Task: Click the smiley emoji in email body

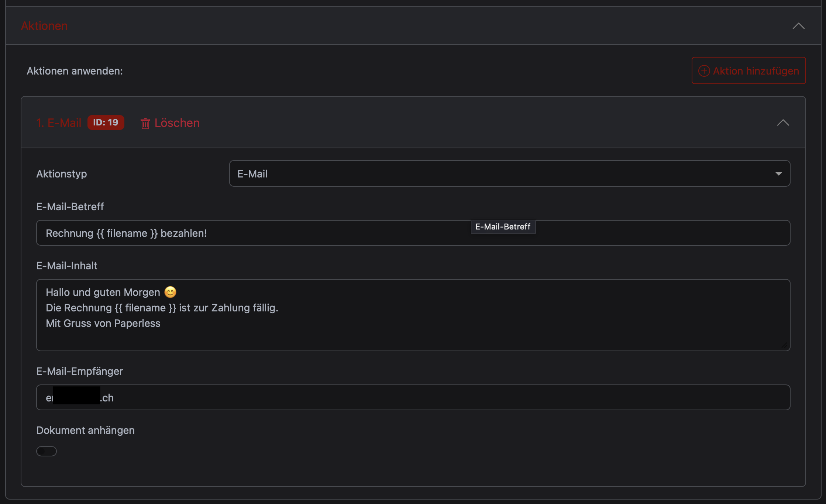Action: click(170, 292)
